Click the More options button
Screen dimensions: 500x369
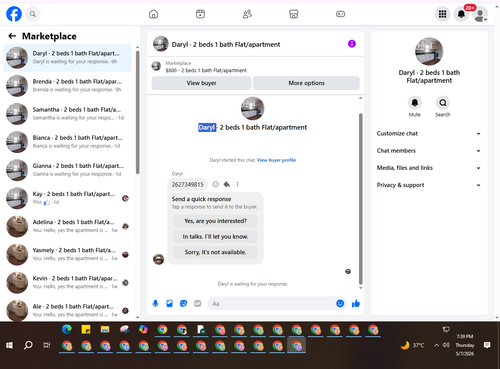pyautogui.click(x=306, y=83)
